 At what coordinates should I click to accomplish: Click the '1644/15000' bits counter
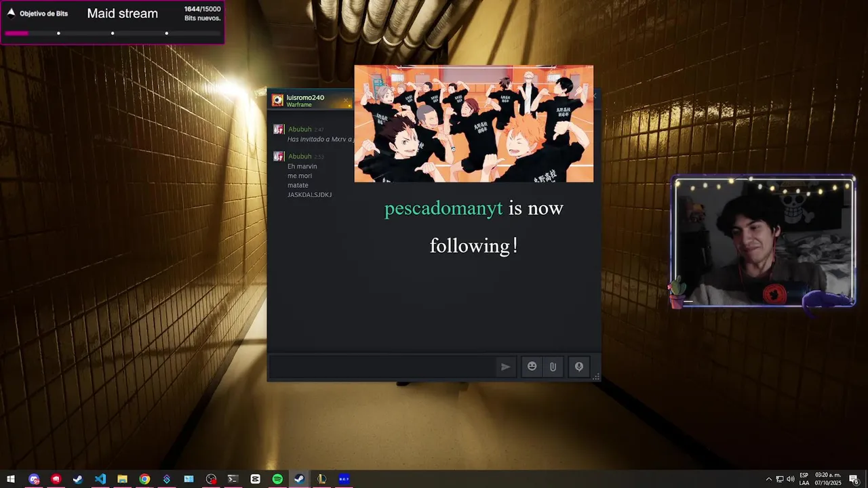click(203, 9)
